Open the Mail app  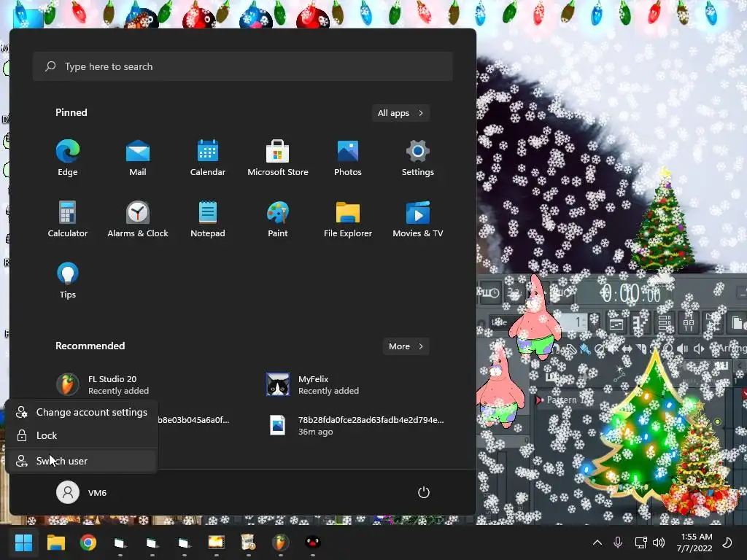(x=138, y=158)
